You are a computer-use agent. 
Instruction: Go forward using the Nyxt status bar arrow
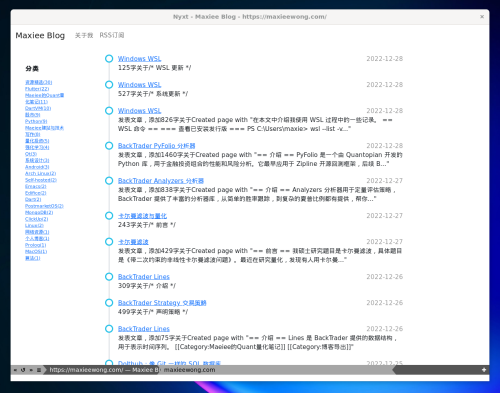31,370
